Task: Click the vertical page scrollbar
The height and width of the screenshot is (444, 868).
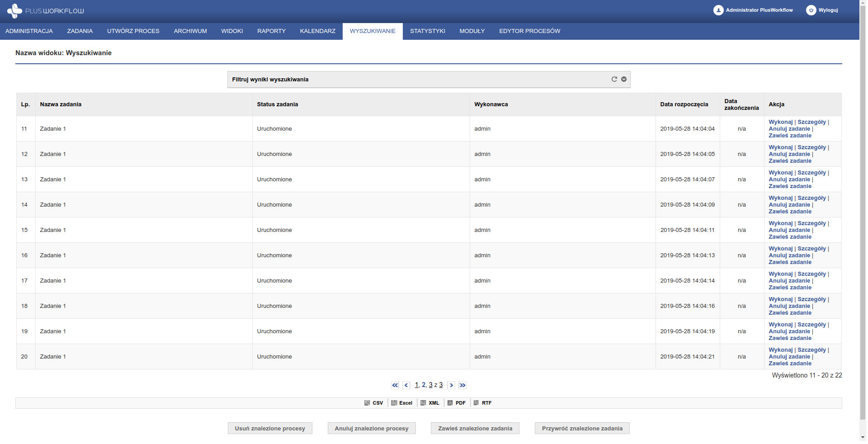Action: (x=863, y=226)
